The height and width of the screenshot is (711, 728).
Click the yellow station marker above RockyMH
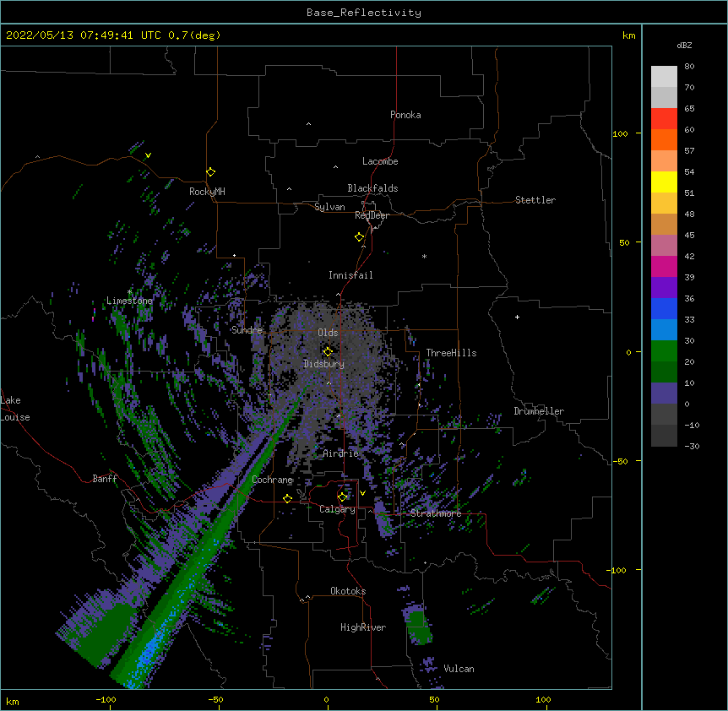click(211, 172)
